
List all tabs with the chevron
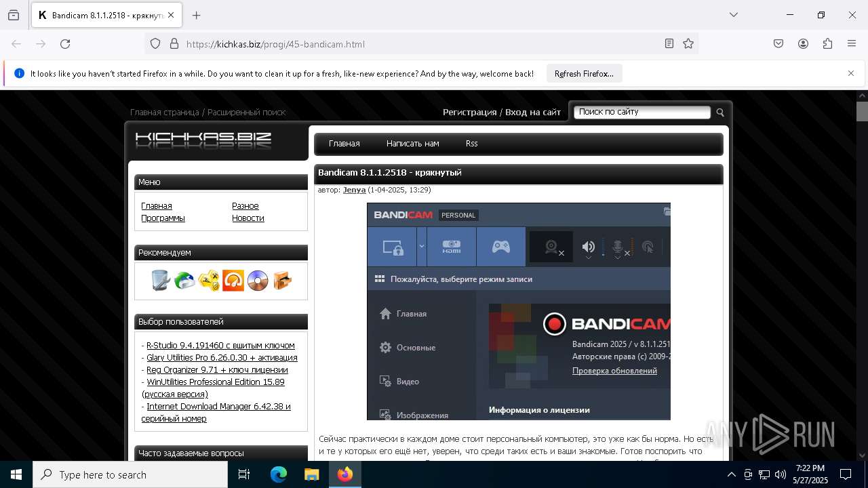pyautogui.click(x=734, y=15)
